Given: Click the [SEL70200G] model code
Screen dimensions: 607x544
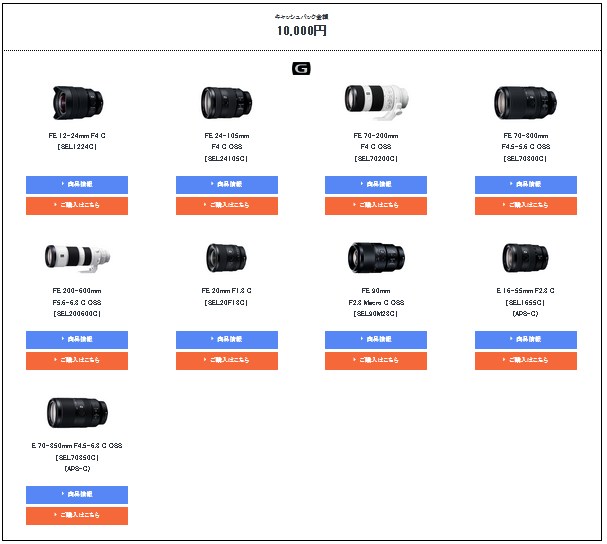Looking at the screenshot, I should coord(376,158).
